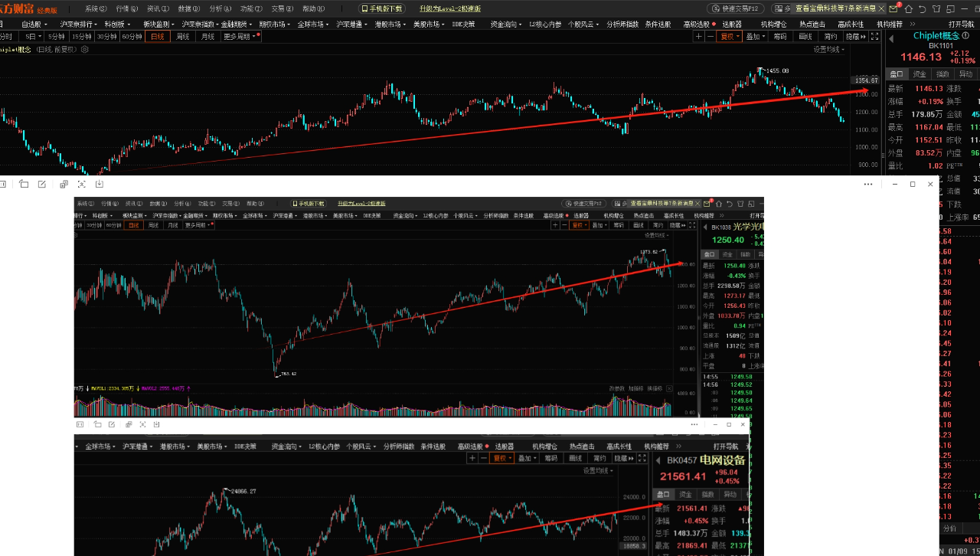Select 指数 tab in Chiplet quote panel
Viewport: 980px width, 556px height.
point(943,74)
